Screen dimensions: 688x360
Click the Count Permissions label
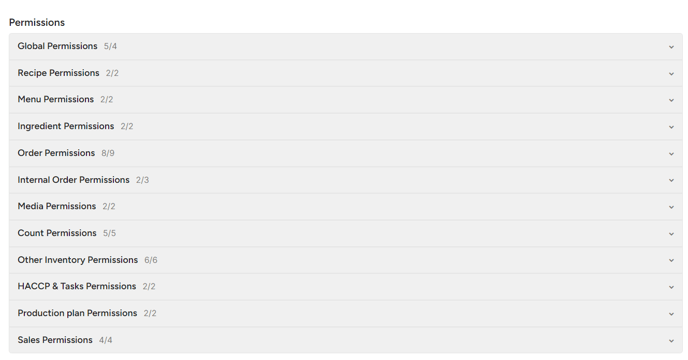57,233
